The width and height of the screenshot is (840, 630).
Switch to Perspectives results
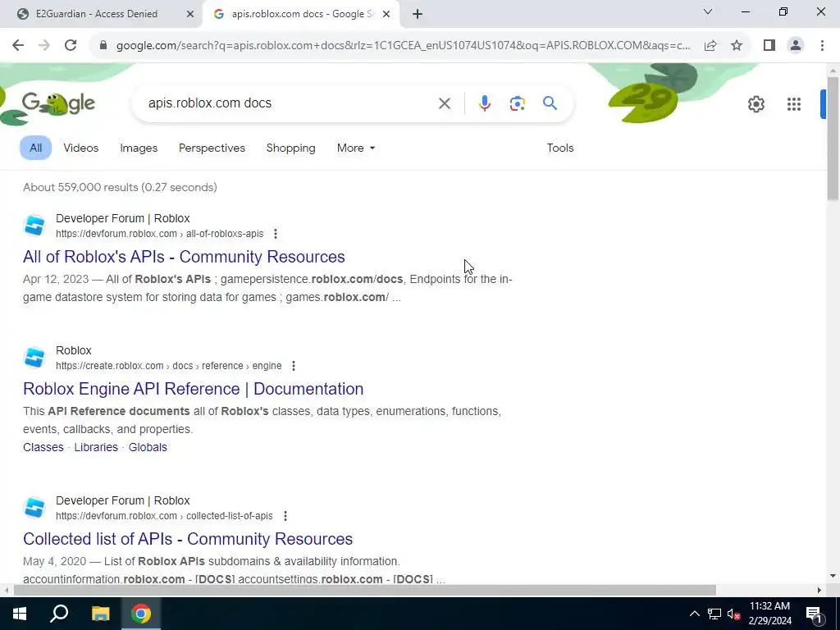point(212,148)
